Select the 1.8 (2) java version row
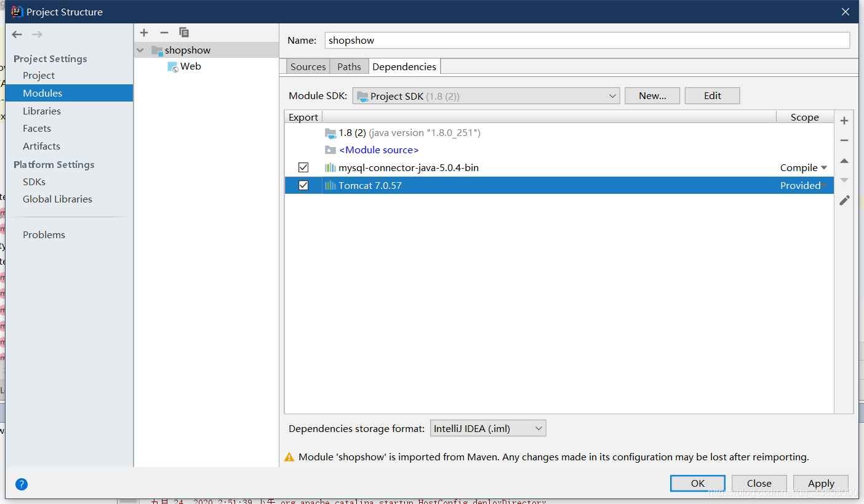The height and width of the screenshot is (504, 864). click(x=559, y=133)
